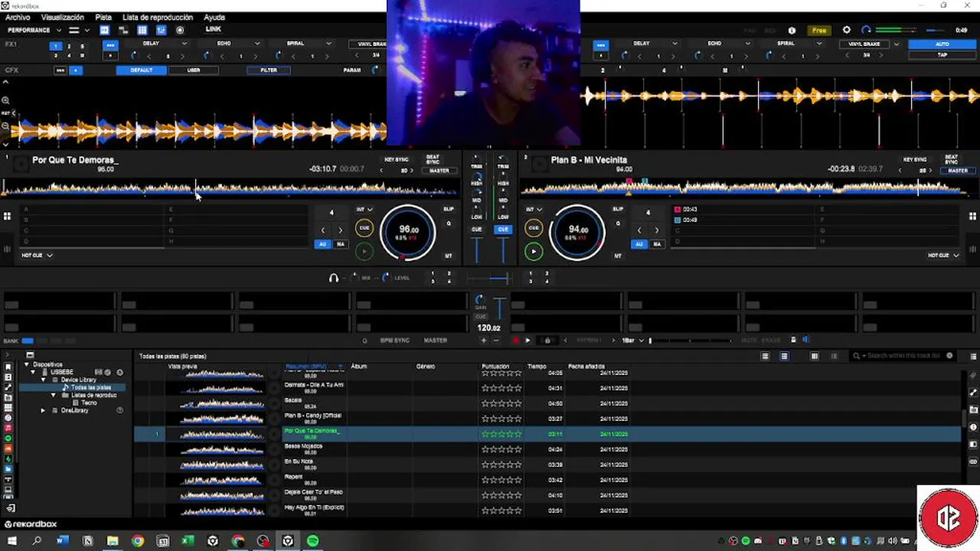
Task: Open the HOT CUE dropdown on deck 1
Action: pos(37,255)
